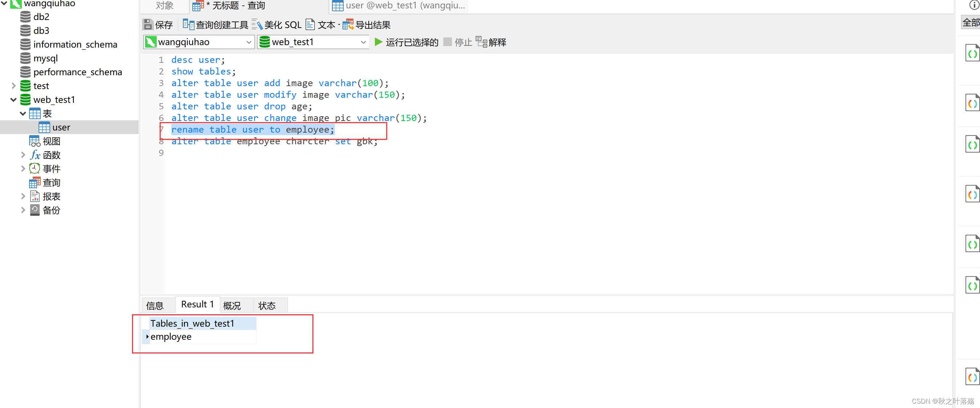Viewport: 980px width, 408px height.
Task: Select the test database
Action: coord(41,86)
